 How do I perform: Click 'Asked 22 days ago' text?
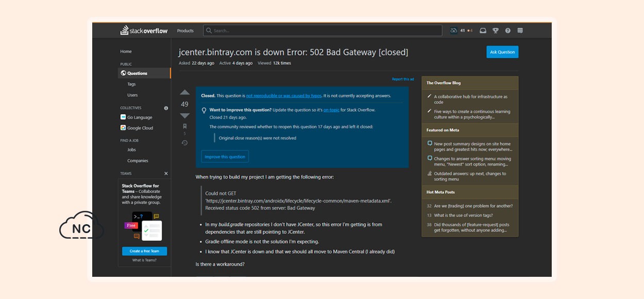196,63
